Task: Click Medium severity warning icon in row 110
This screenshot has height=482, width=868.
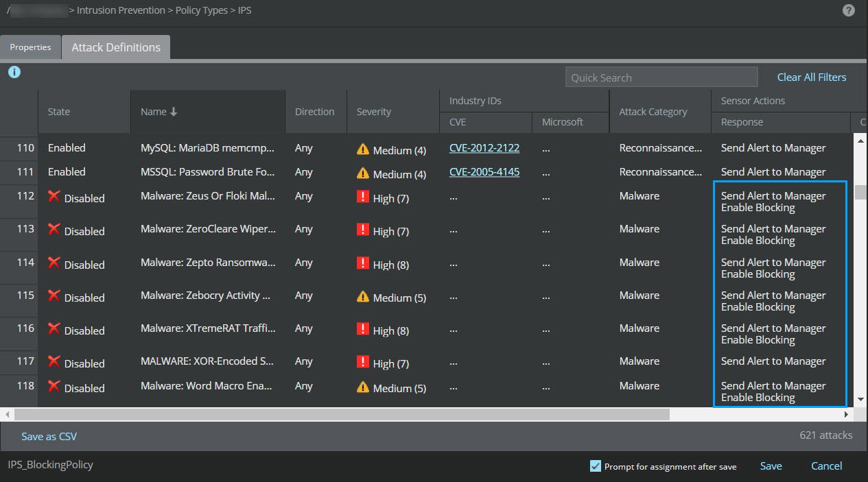Action: click(x=363, y=149)
